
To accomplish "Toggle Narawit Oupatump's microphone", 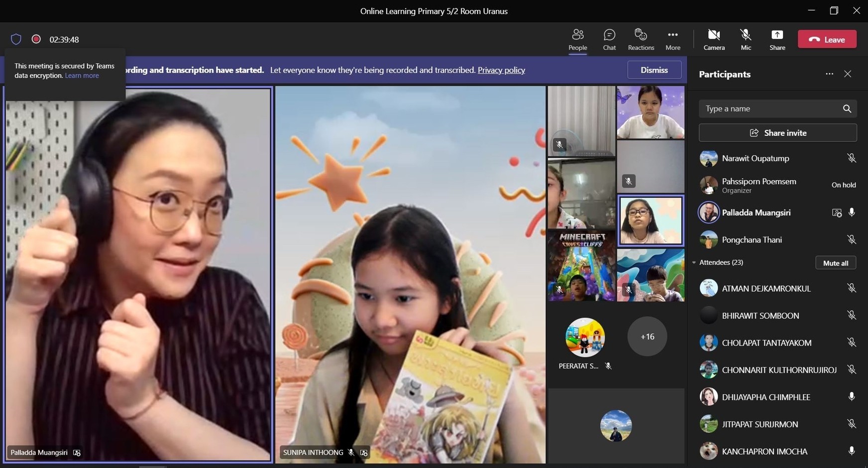I will point(852,158).
